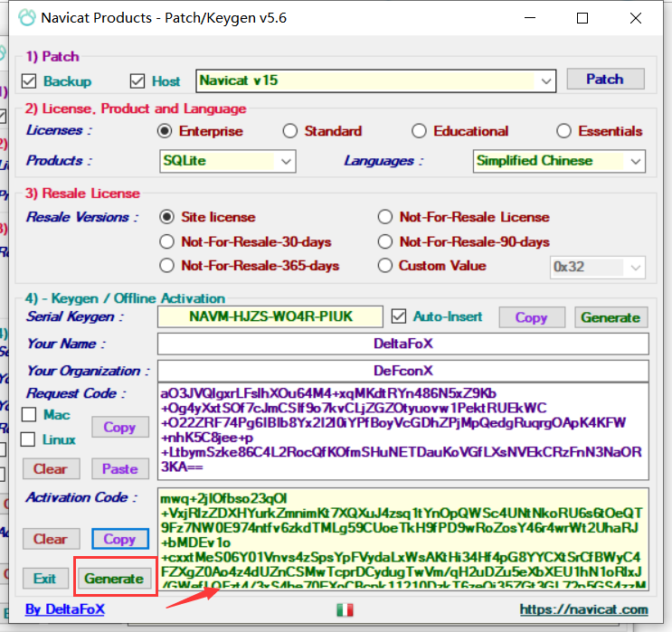The height and width of the screenshot is (632, 672).
Task: Click the Patch button
Action: click(x=605, y=80)
